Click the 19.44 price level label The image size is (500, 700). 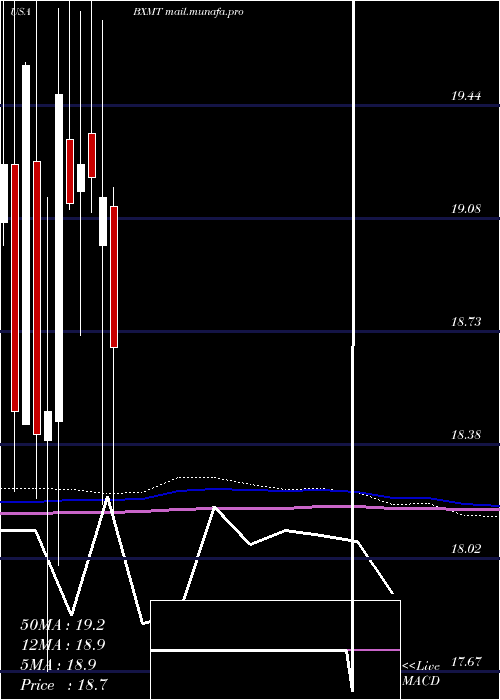pyautogui.click(x=466, y=95)
